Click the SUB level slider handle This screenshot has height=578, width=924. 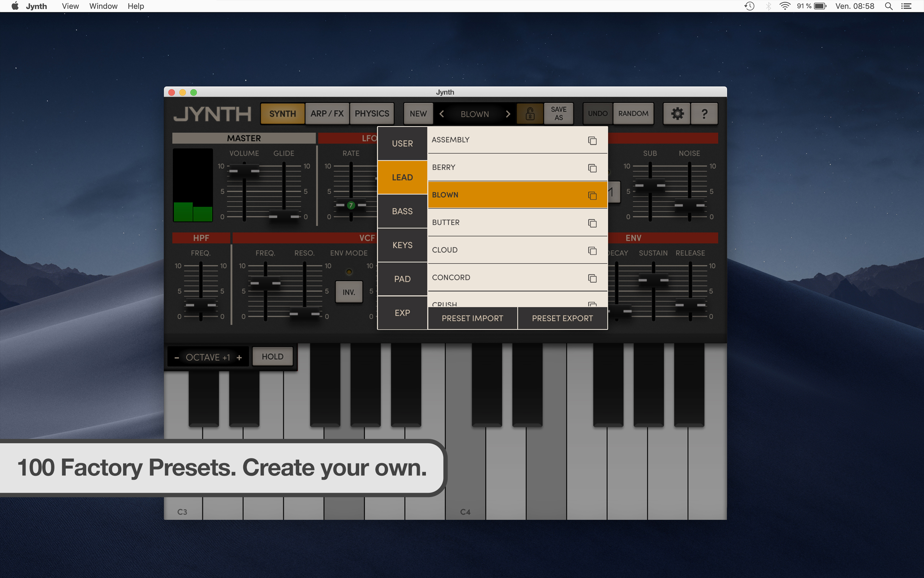point(650,185)
